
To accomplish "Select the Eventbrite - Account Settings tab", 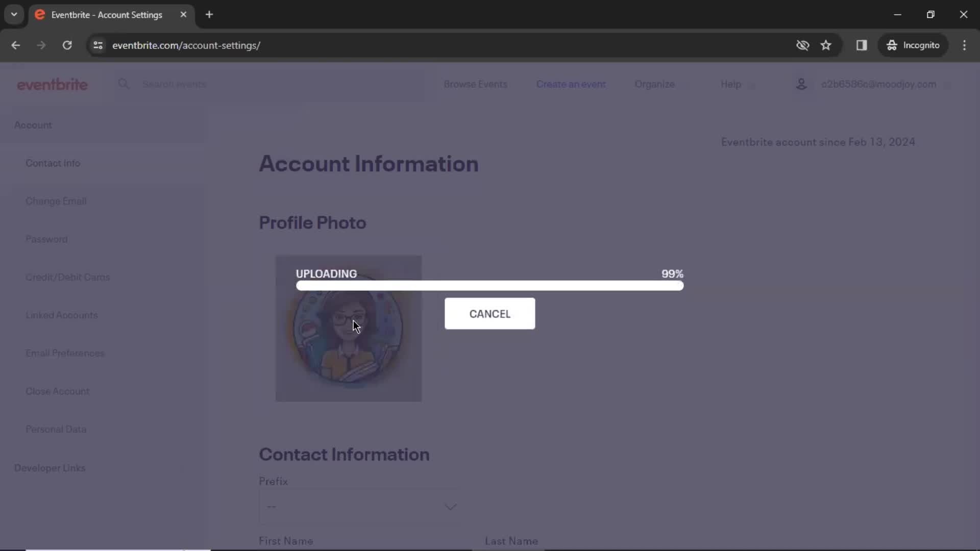I will [111, 15].
